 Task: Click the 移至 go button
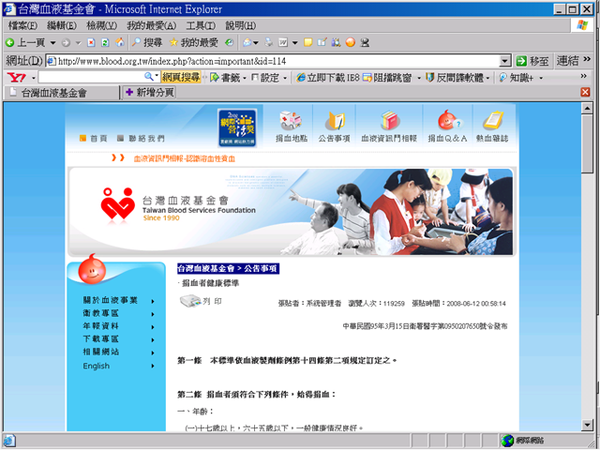(533, 61)
